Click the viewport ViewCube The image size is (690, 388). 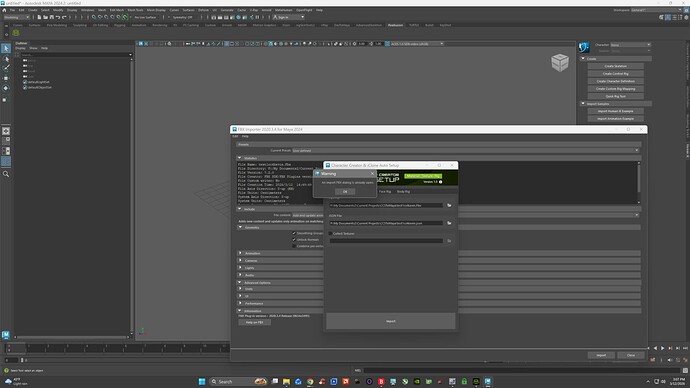point(560,62)
